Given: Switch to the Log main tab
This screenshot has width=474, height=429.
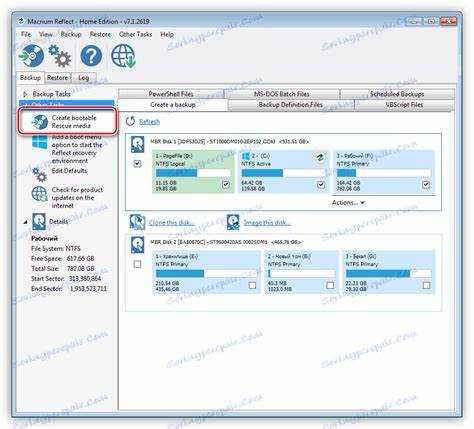Looking at the screenshot, I should pos(84,78).
